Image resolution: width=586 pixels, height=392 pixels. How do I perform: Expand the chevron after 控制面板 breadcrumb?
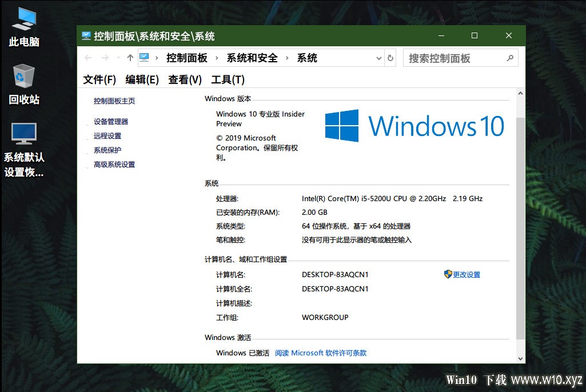217,58
